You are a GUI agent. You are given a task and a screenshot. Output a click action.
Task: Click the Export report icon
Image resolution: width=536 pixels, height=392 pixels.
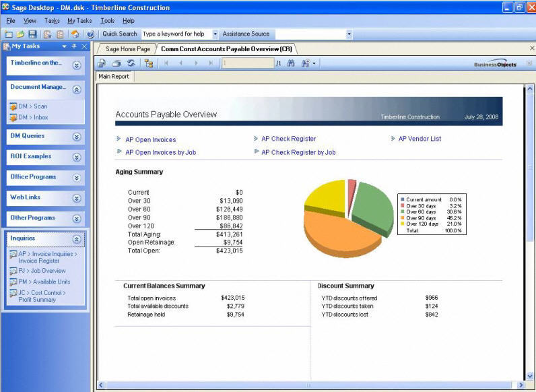(x=102, y=63)
